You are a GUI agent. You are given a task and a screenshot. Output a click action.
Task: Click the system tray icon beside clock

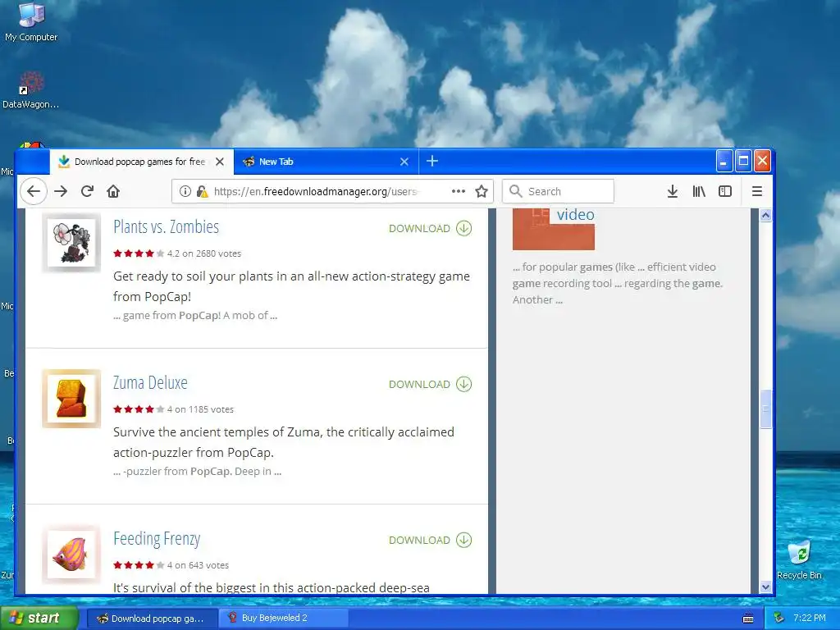coord(779,618)
